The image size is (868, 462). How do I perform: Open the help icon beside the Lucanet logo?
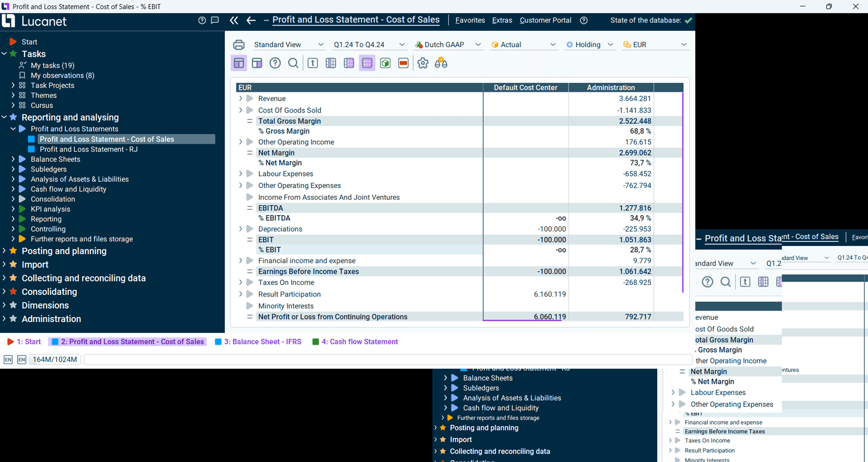point(202,21)
